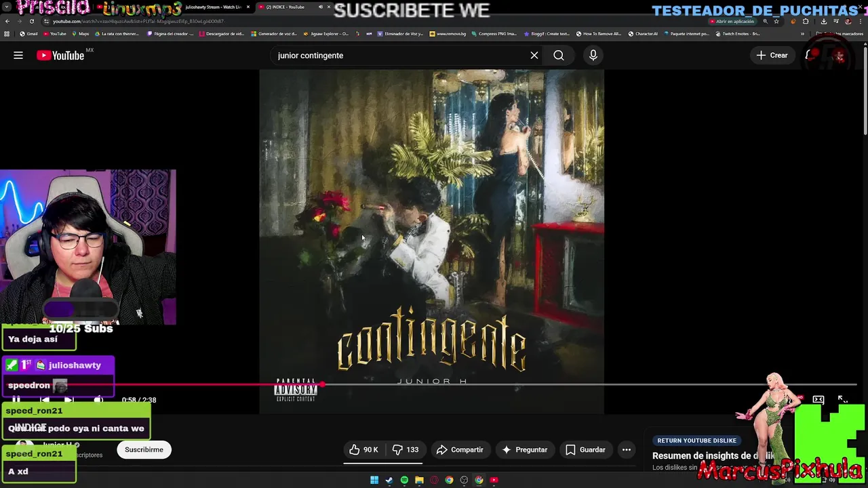Image resolution: width=868 pixels, height=488 pixels.
Task: Open the Compress PNG bookmark
Action: pos(493,34)
